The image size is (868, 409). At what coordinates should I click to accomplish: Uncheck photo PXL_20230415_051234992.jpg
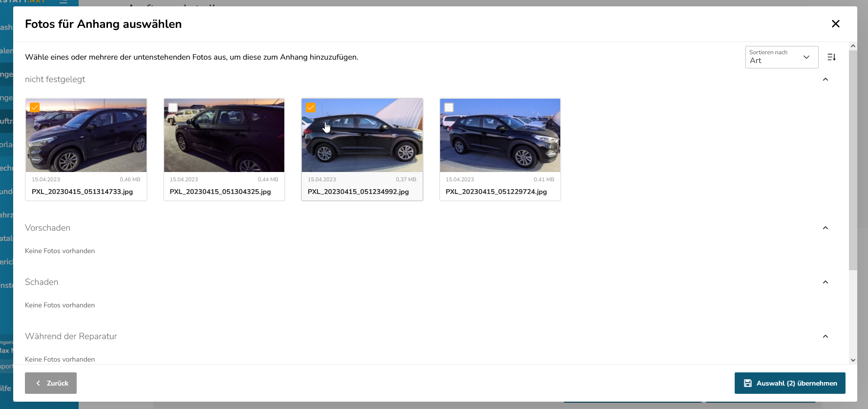(311, 108)
